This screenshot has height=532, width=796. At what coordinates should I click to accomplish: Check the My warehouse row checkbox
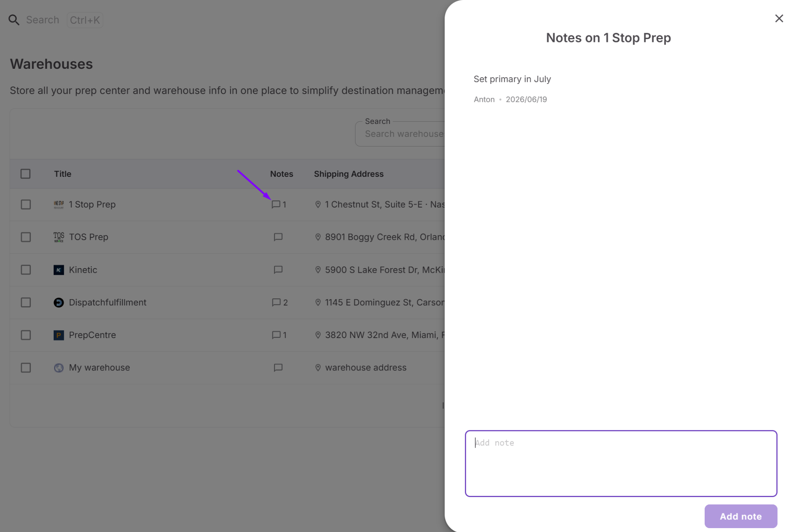(x=26, y=368)
